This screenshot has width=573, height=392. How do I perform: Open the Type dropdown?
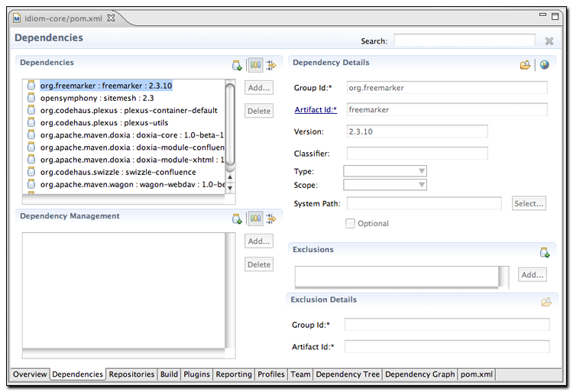point(385,171)
